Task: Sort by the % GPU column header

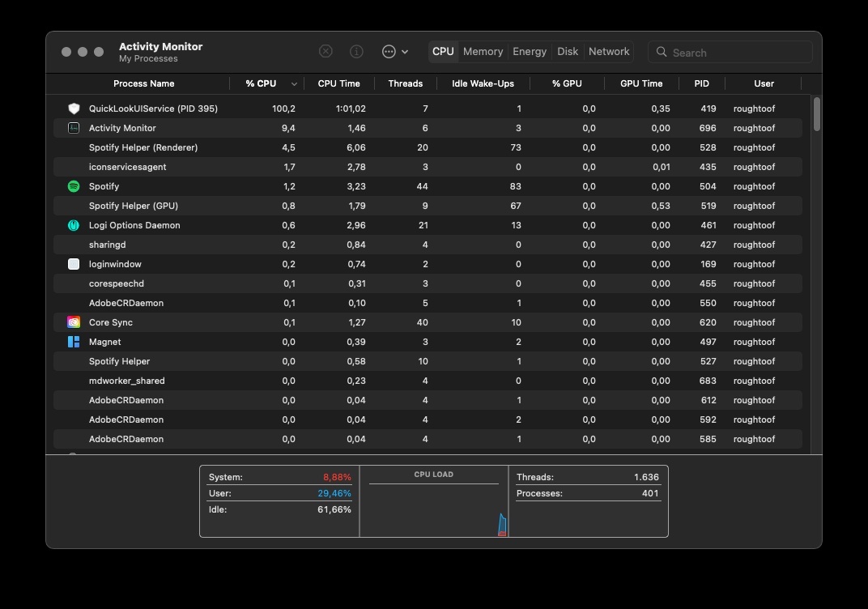Action: coord(567,83)
